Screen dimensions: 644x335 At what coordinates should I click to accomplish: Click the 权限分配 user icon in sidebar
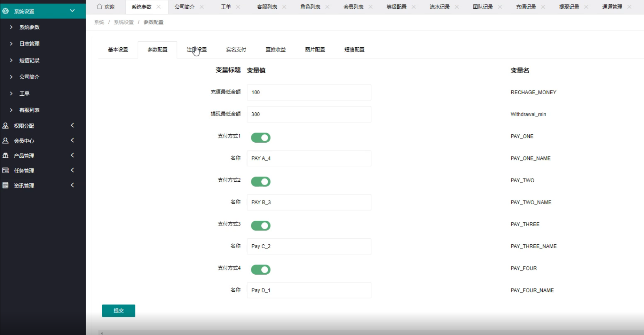click(x=6, y=126)
